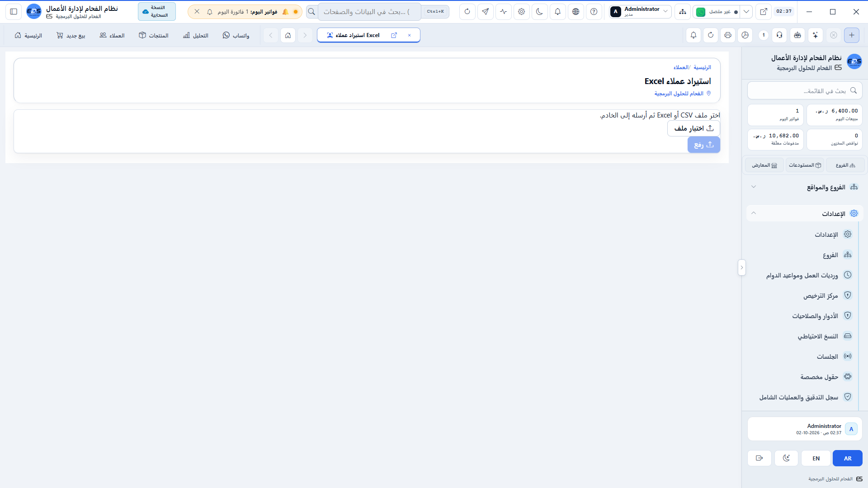The width and height of the screenshot is (868, 488).
Task: Open Administrator user dropdown
Action: [x=640, y=12]
